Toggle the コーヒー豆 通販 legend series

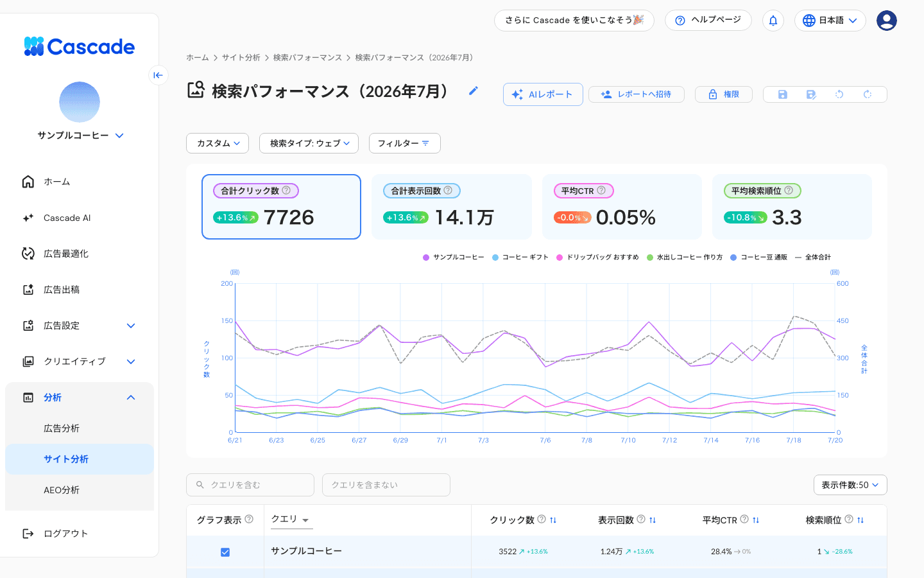click(759, 258)
